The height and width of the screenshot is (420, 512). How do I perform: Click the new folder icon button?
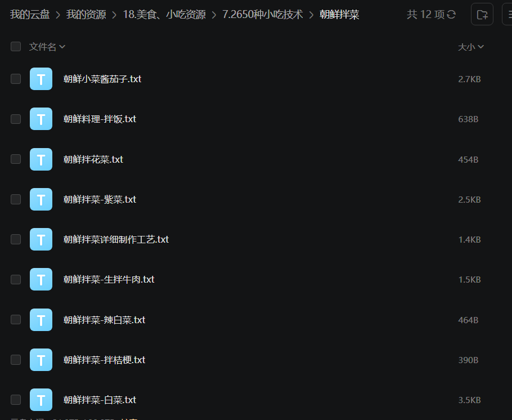point(482,15)
